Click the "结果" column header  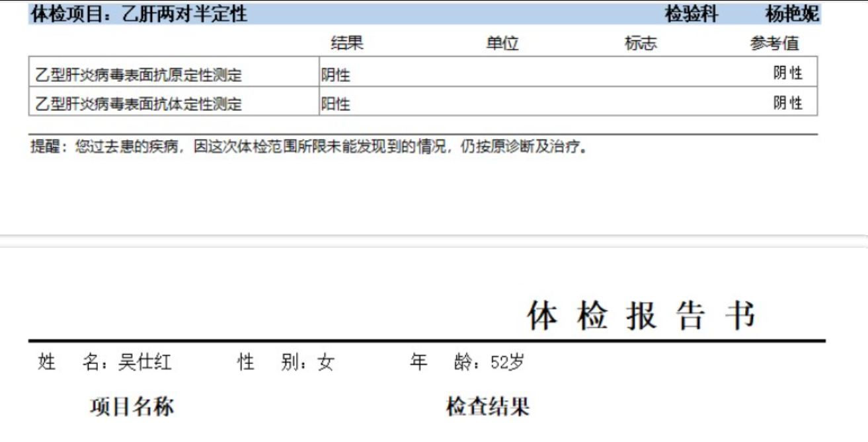347,44
